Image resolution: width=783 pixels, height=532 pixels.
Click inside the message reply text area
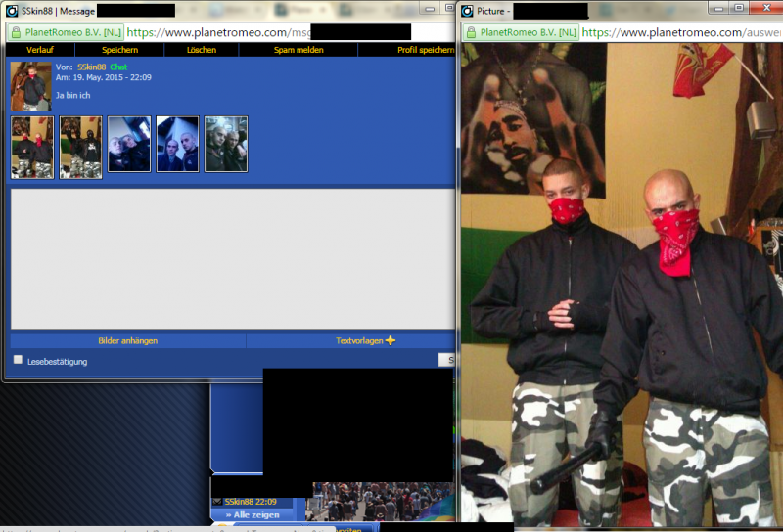[232, 258]
